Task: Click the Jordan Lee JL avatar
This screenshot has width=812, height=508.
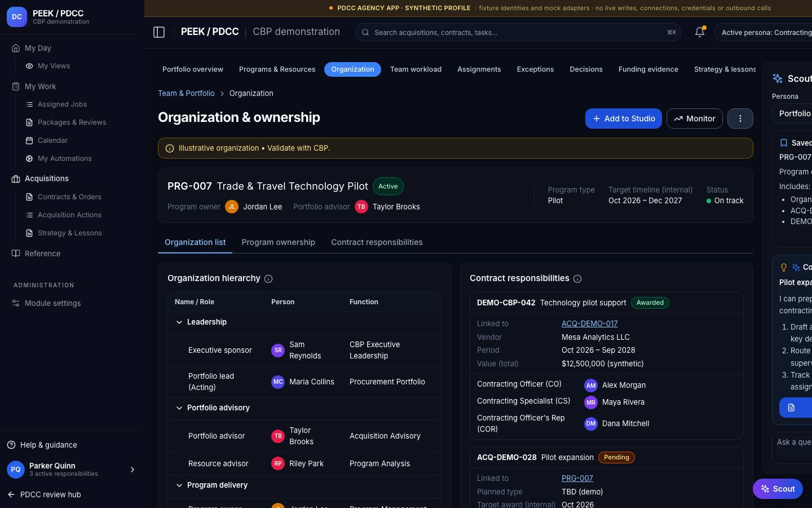Action: tap(232, 207)
